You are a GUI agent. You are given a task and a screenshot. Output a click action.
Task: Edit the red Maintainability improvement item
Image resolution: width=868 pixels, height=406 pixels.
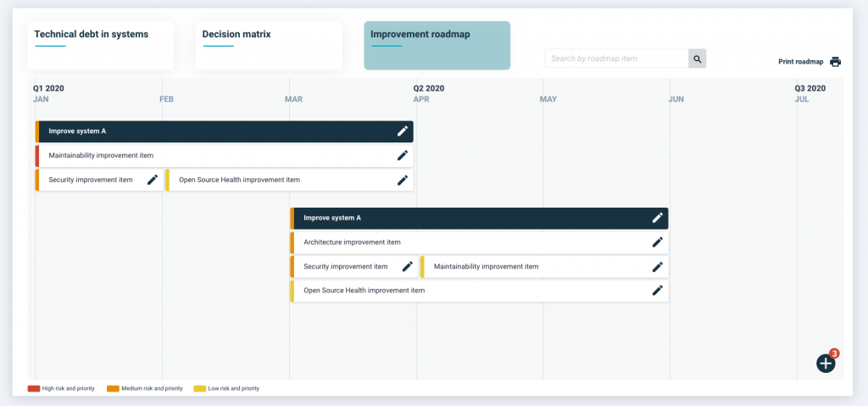pyautogui.click(x=403, y=156)
